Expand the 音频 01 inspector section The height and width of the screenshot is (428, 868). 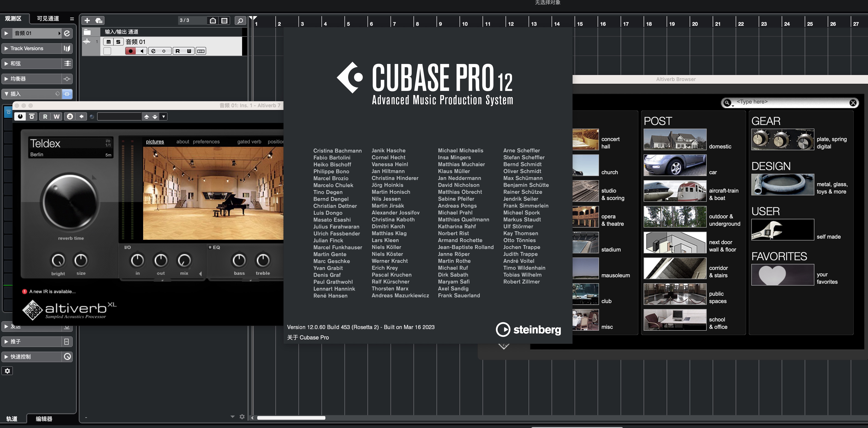point(6,33)
